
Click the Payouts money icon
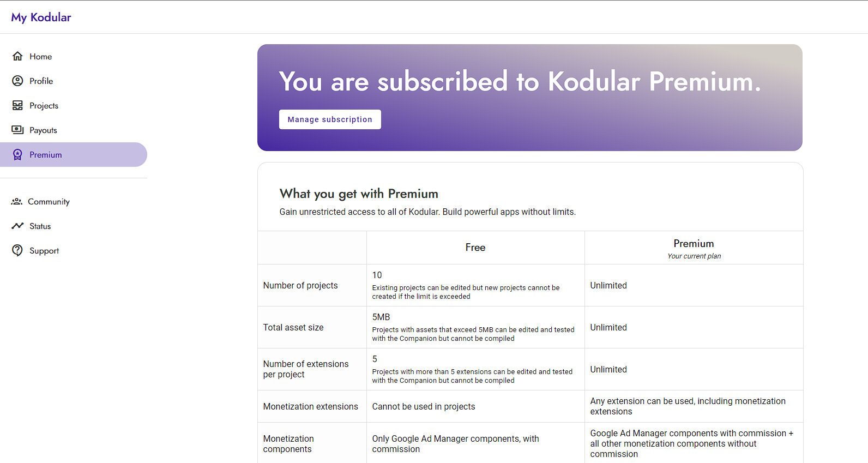pos(17,130)
